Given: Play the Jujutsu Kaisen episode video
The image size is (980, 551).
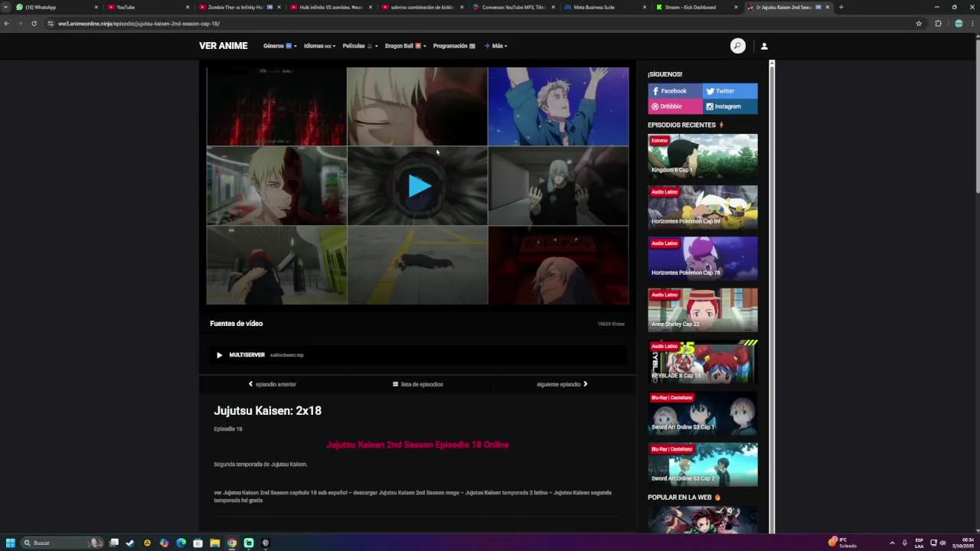Looking at the screenshot, I should click(418, 186).
